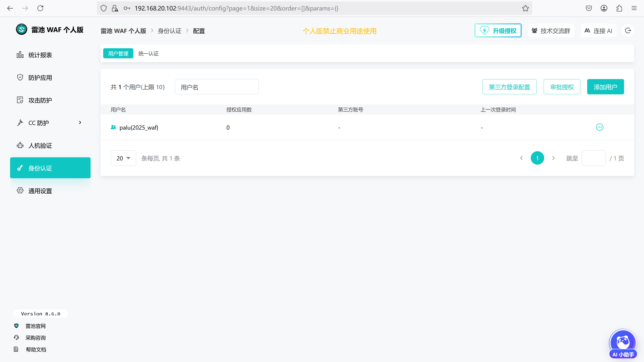Open the Pocket save icon
The image size is (644, 362).
[x=589, y=8]
